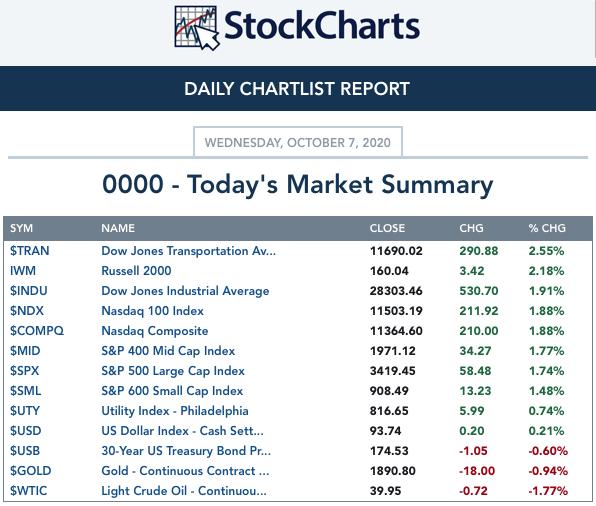The image size is (596, 506).
Task: Open the Light Crude Oil link
Action: point(184,491)
